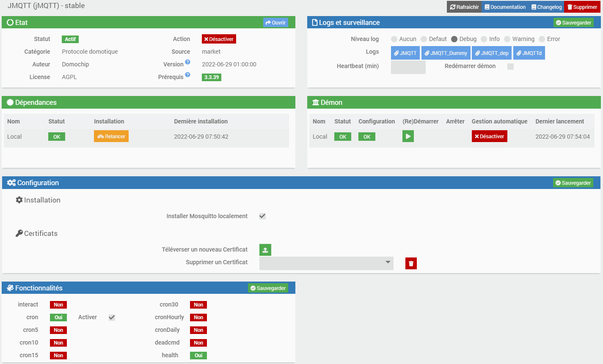Click the Version date 2022-06-29 01:00:00

229,64
